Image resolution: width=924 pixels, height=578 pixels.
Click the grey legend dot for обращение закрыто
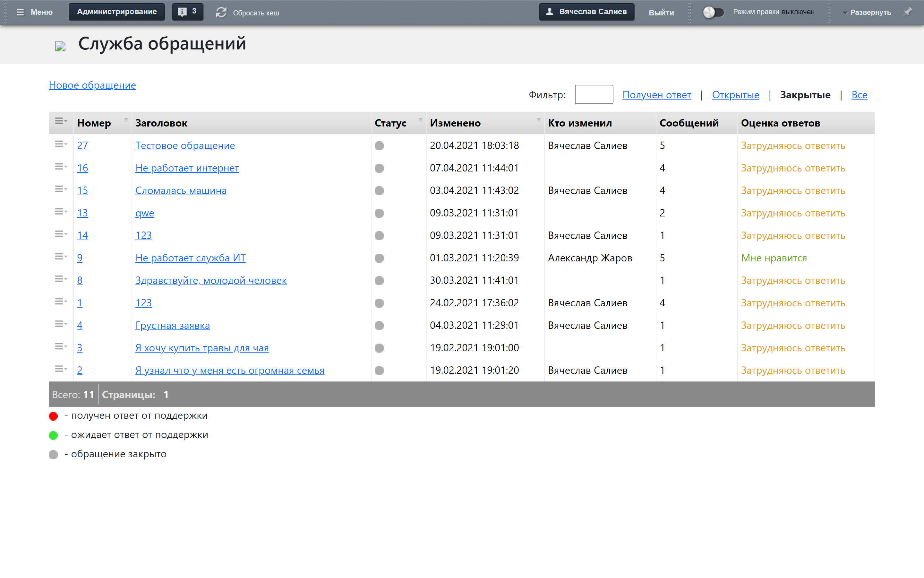tap(54, 454)
